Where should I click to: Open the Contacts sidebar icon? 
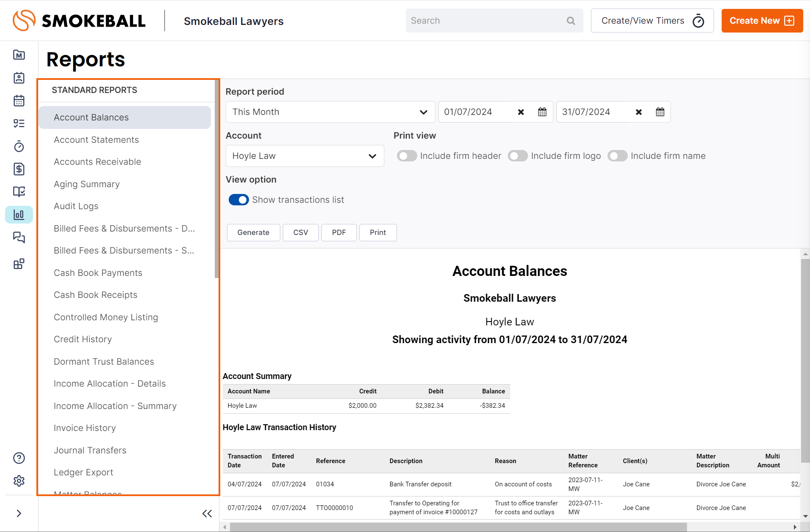coord(19,78)
